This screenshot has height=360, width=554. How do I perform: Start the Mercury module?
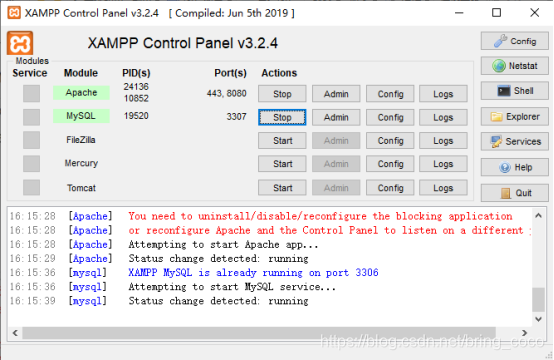(x=282, y=164)
